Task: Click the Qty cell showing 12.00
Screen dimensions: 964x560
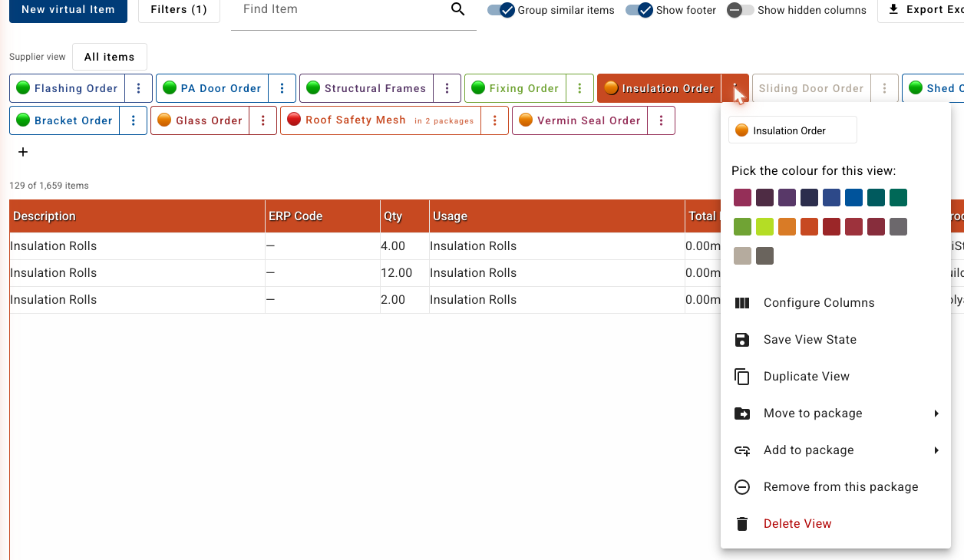Action: pyautogui.click(x=404, y=273)
